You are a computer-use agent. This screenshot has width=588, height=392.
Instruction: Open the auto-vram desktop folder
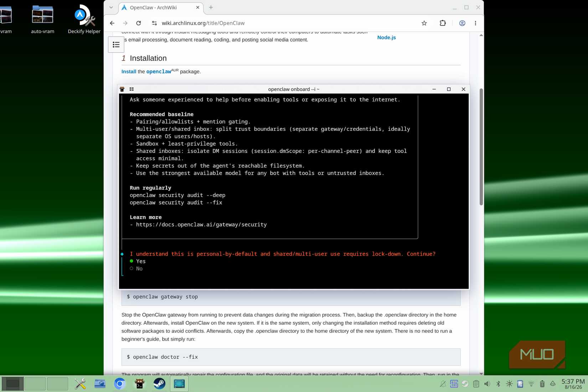click(x=42, y=19)
